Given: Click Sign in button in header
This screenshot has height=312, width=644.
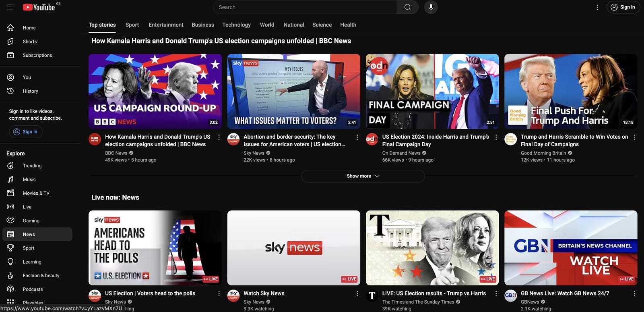Looking at the screenshot, I should coord(623,7).
